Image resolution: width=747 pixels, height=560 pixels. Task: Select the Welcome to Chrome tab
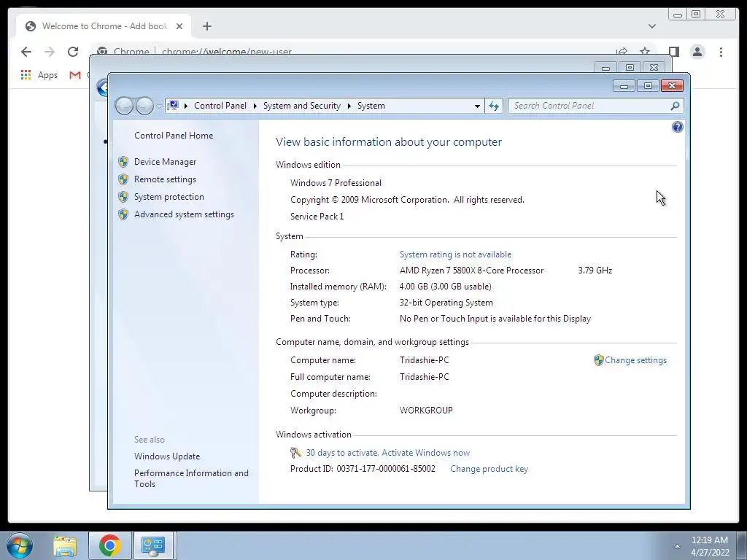(x=104, y=26)
